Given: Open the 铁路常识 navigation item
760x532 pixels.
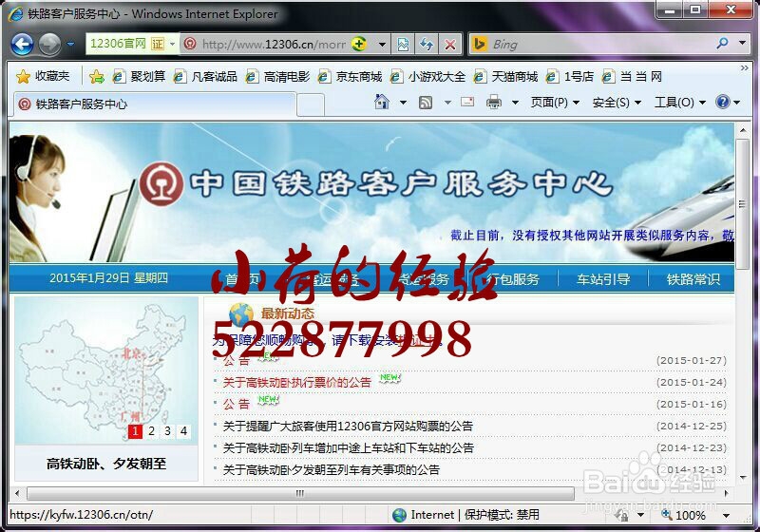Looking at the screenshot, I should click(693, 279).
